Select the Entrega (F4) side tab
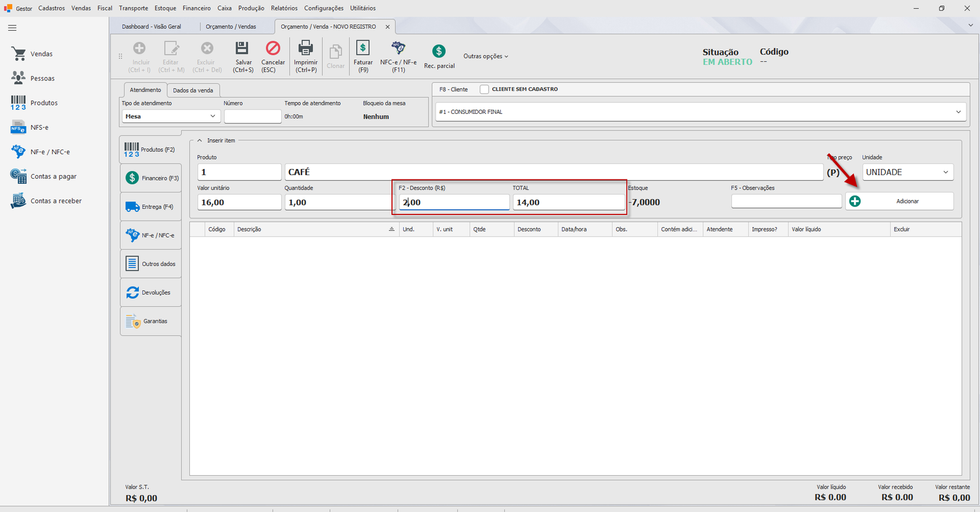The height and width of the screenshot is (512, 980). (151, 206)
